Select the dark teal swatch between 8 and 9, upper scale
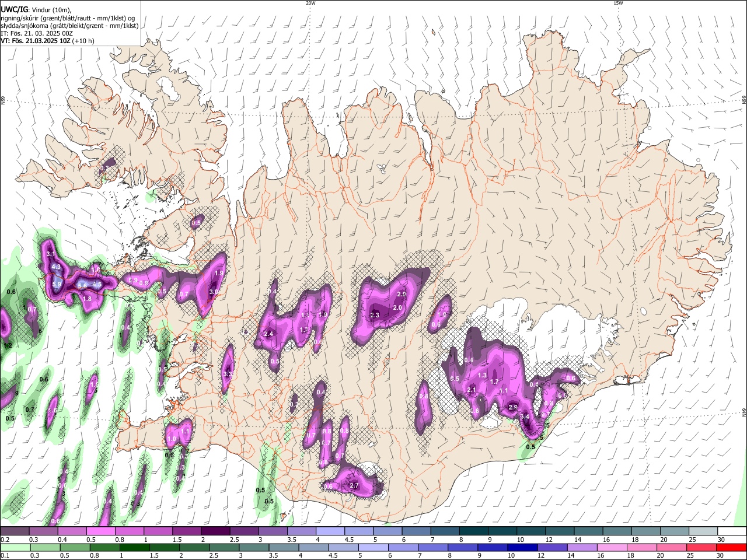 (x=473, y=531)
